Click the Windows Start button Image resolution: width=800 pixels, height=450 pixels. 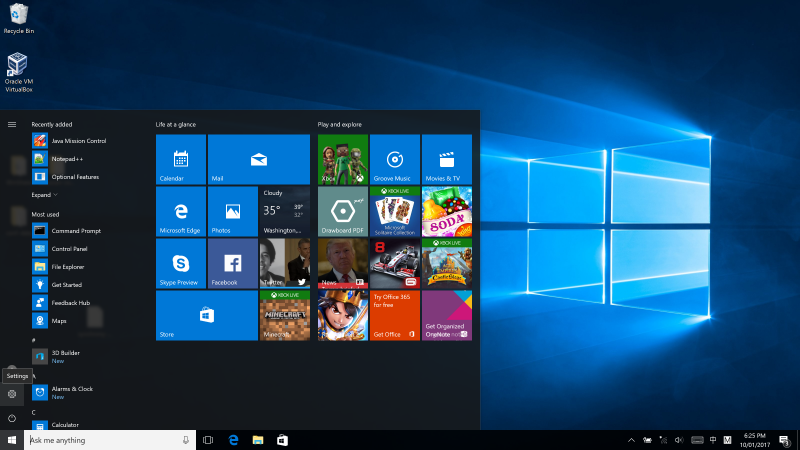click(x=12, y=440)
